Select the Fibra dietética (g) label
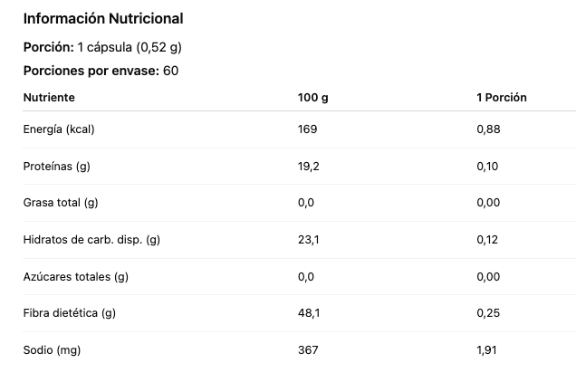Image resolution: width=576 pixels, height=392 pixels. pos(70,313)
